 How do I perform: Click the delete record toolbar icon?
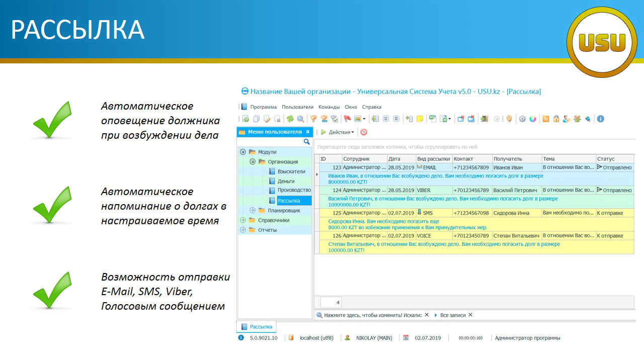coord(277,119)
